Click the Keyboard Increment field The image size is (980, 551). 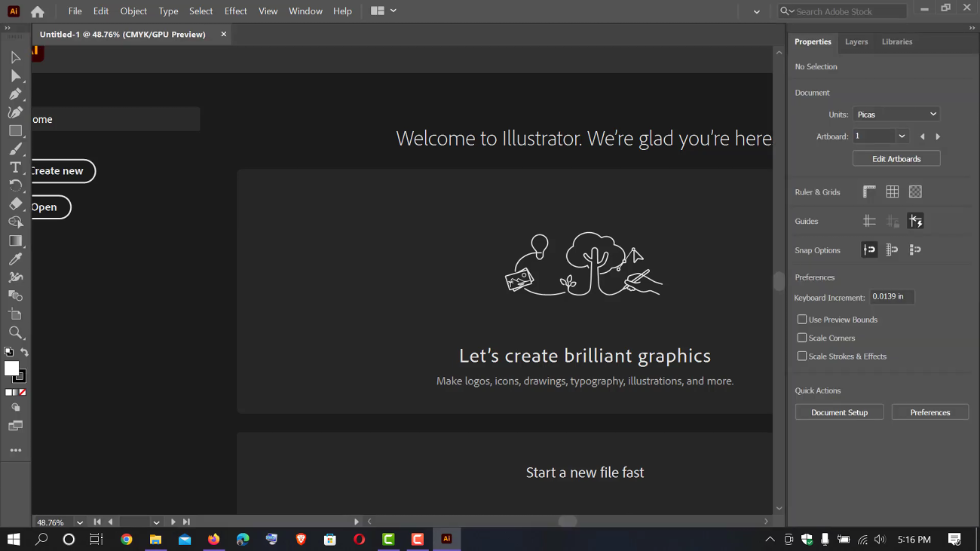coord(892,297)
